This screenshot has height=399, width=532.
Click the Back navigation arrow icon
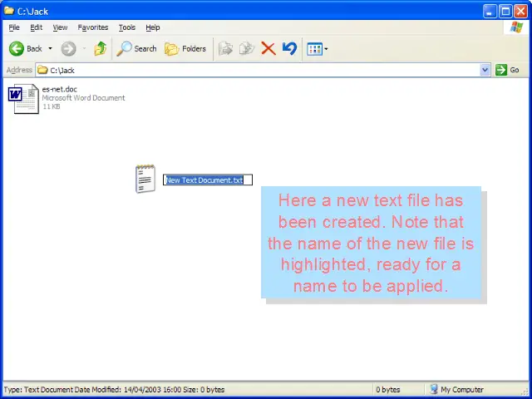click(x=17, y=49)
